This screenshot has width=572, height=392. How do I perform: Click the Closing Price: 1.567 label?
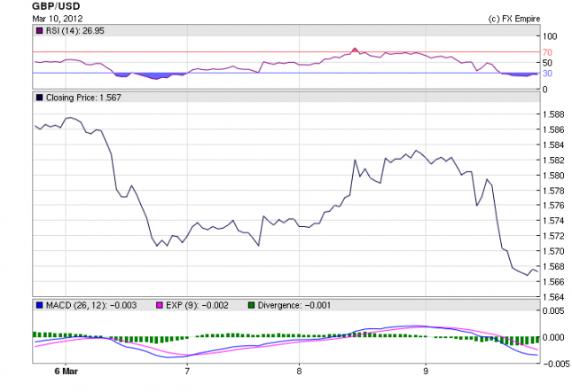coord(83,98)
